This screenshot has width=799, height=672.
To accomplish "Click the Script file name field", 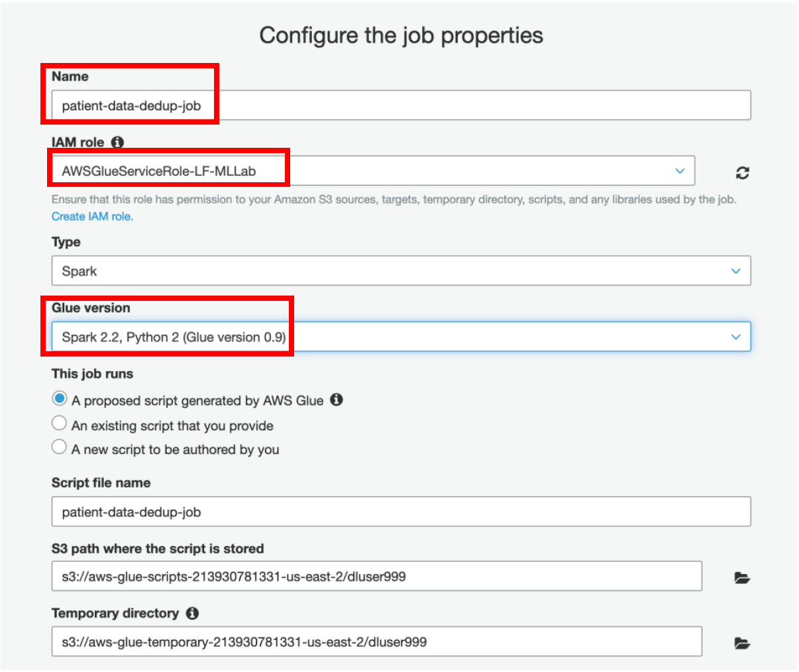I will (401, 512).
